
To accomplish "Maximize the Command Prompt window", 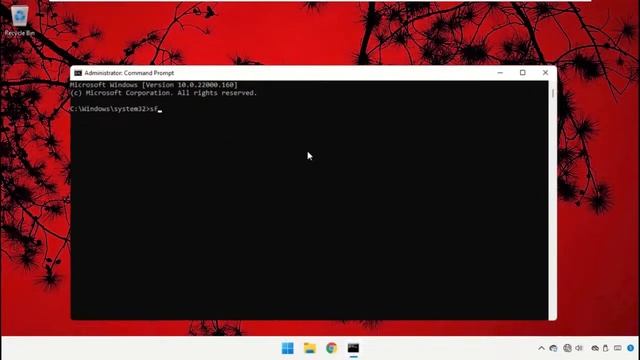I will tap(522, 73).
